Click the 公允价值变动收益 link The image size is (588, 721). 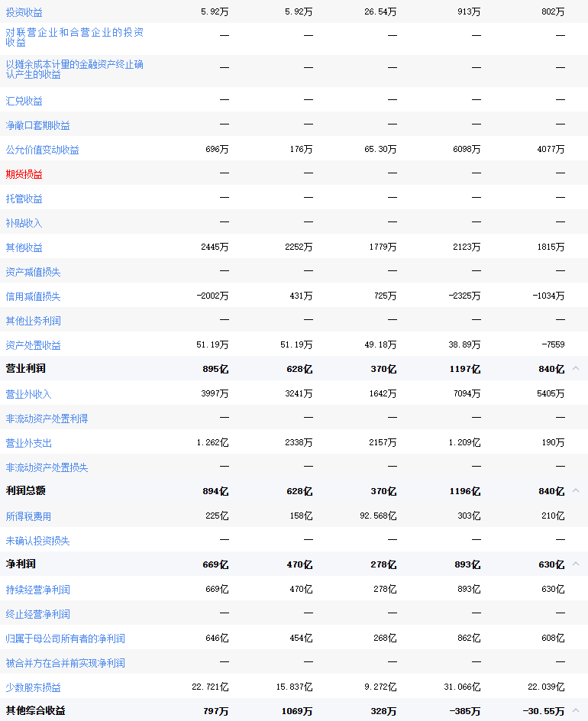[43, 150]
